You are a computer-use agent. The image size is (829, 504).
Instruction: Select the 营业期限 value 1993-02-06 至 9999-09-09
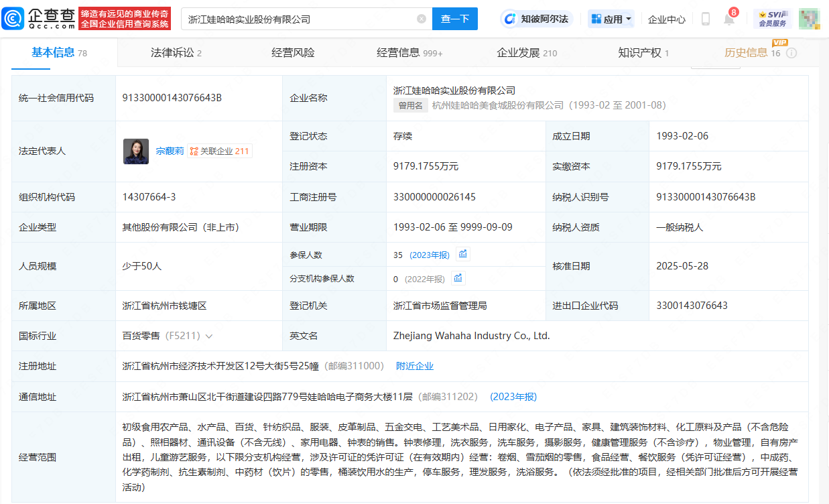point(453,227)
